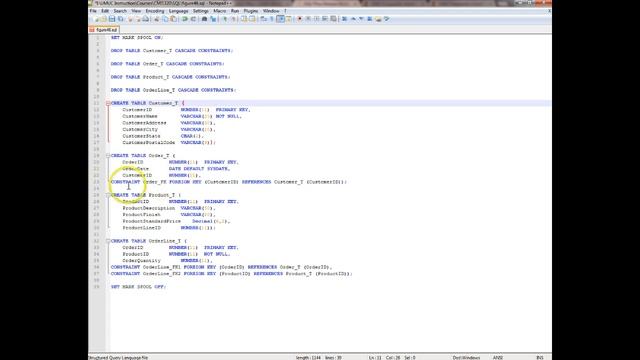The width and height of the screenshot is (640, 360).
Task: Click the SET MARK SPOOL OFF line
Action: coord(138,287)
